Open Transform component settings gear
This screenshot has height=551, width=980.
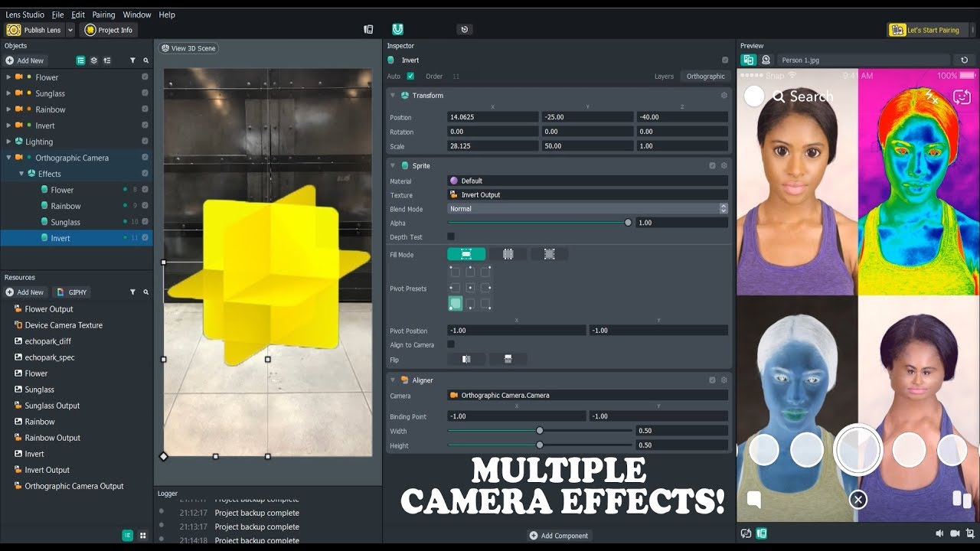click(x=724, y=96)
